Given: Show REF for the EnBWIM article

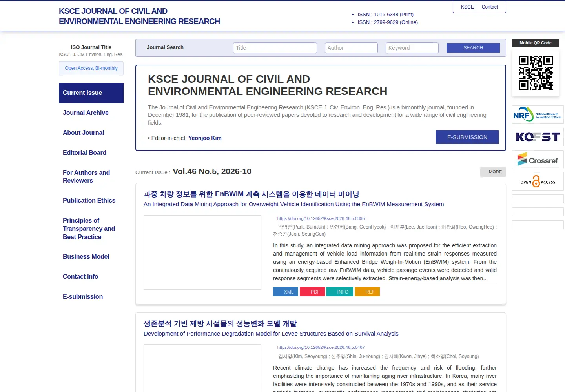Looking at the screenshot, I should 367,292.
